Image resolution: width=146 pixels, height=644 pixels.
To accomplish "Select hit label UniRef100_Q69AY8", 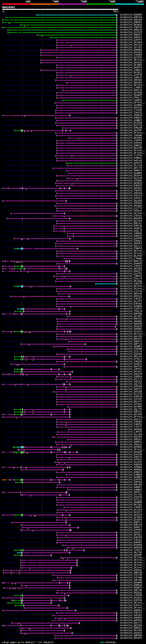I will click(131, 183).
